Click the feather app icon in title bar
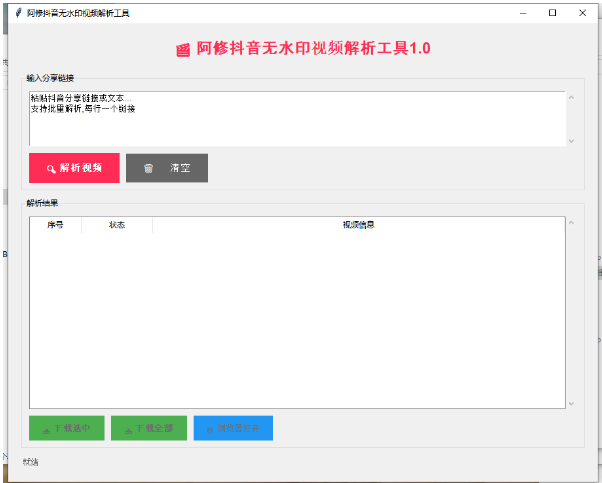The width and height of the screenshot is (602, 483). pos(18,13)
